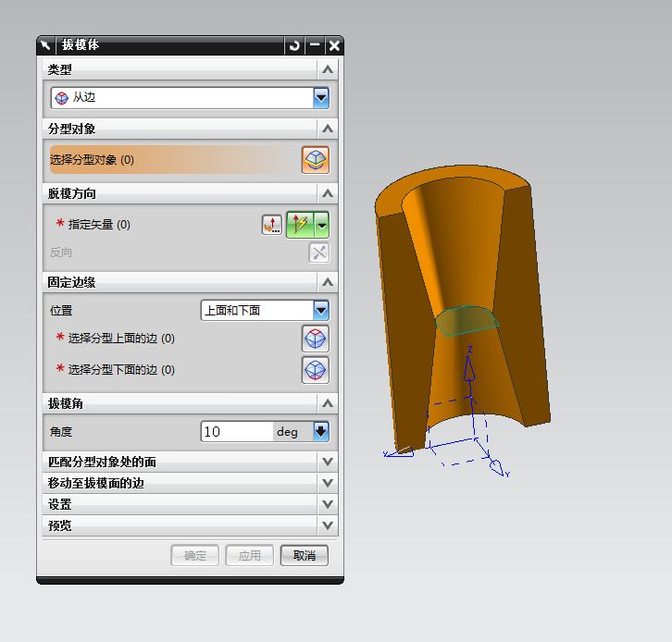The height and width of the screenshot is (642, 672).
Task: Collapse the 类型 section
Action: coord(328,69)
